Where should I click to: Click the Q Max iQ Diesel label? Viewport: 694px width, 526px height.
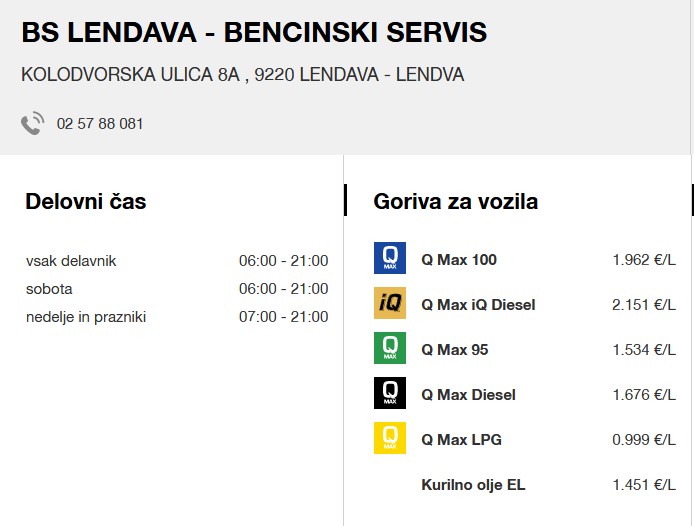click(x=478, y=305)
